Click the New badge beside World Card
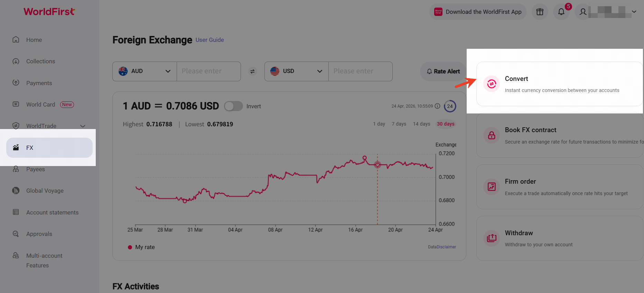Screen dimensions: 644x293 click(67, 104)
